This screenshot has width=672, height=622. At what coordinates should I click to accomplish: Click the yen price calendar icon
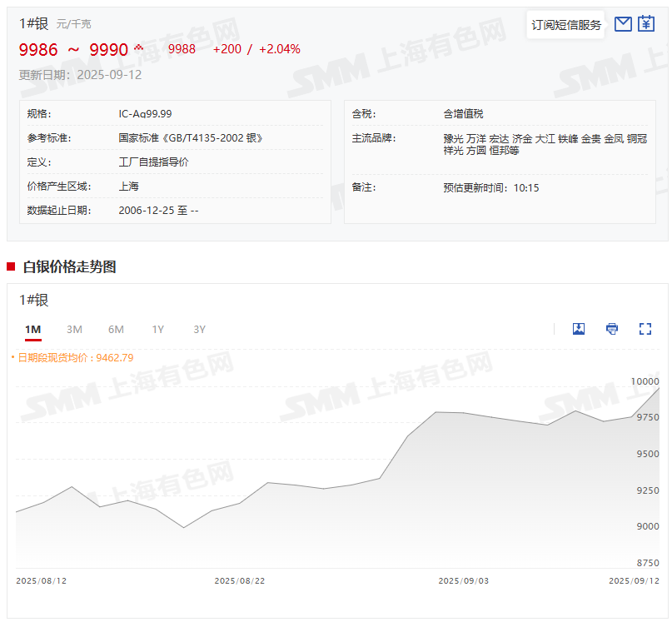(x=646, y=24)
